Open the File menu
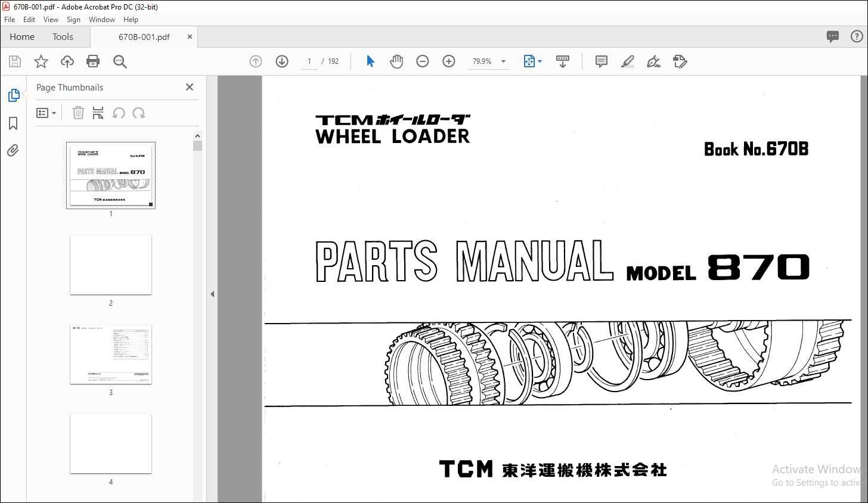The height and width of the screenshot is (503, 868). 10,20
